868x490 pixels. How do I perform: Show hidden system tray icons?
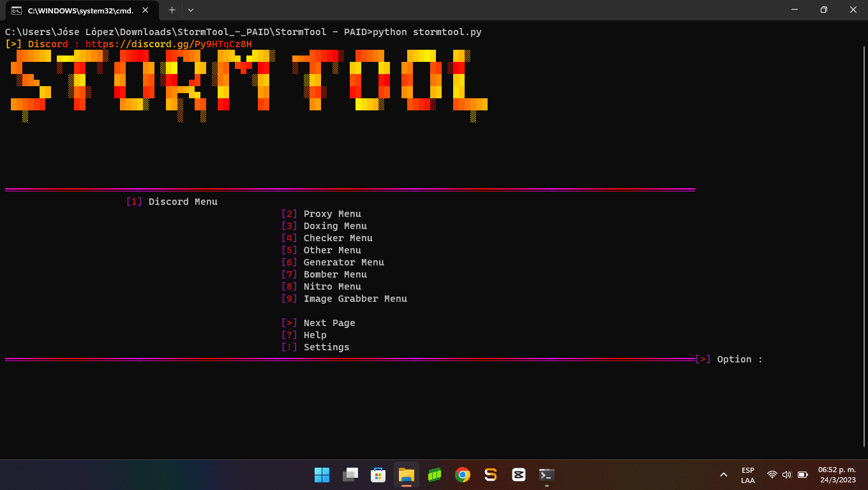click(x=724, y=475)
